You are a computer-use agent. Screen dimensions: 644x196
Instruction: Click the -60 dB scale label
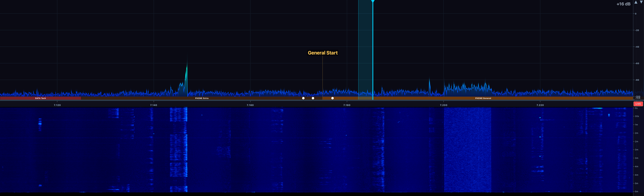pyautogui.click(x=637, y=64)
